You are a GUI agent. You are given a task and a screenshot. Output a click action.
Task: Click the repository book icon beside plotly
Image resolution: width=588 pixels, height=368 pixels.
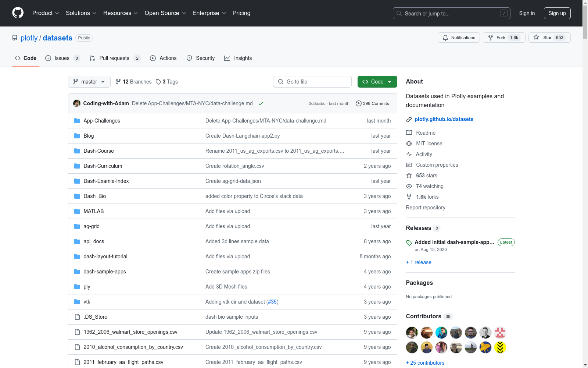click(15, 38)
